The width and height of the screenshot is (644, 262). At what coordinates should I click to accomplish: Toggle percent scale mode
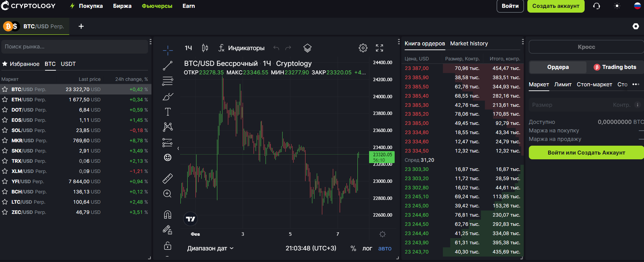[x=353, y=248]
